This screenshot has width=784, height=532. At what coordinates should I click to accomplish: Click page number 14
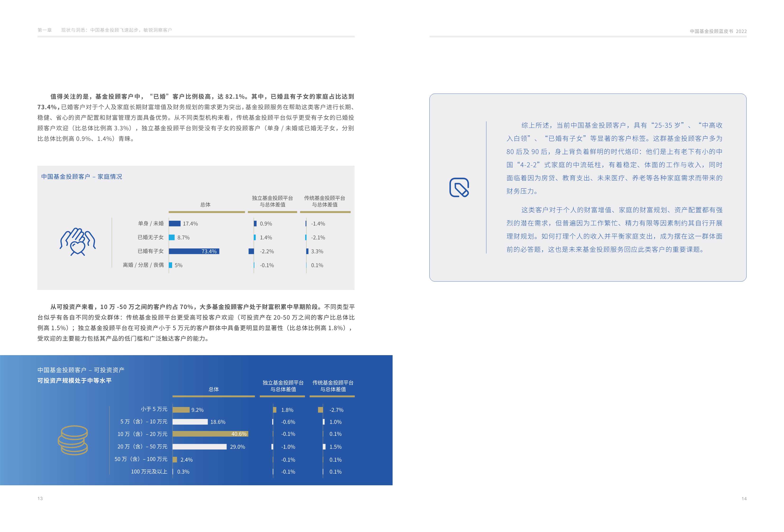[x=744, y=499]
